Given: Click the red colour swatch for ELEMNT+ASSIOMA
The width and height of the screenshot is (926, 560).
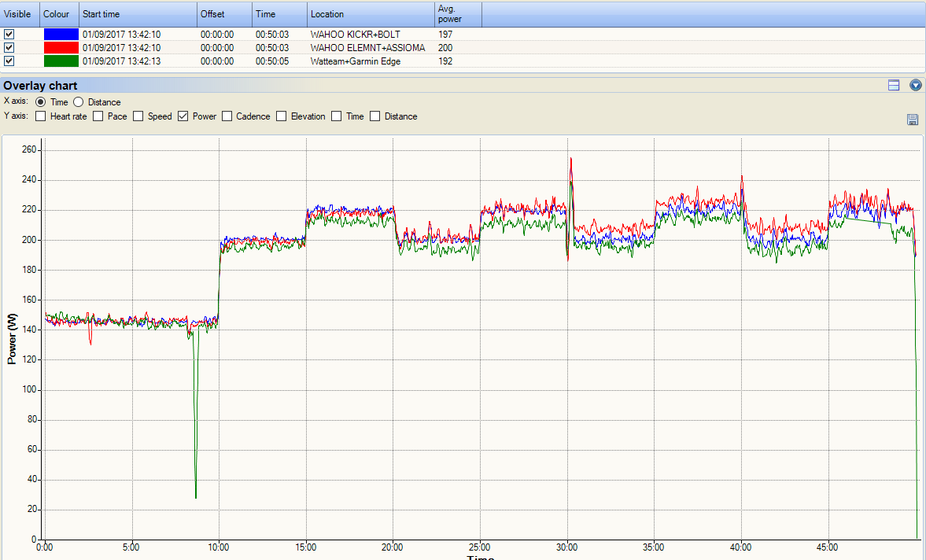Looking at the screenshot, I should (x=61, y=48).
